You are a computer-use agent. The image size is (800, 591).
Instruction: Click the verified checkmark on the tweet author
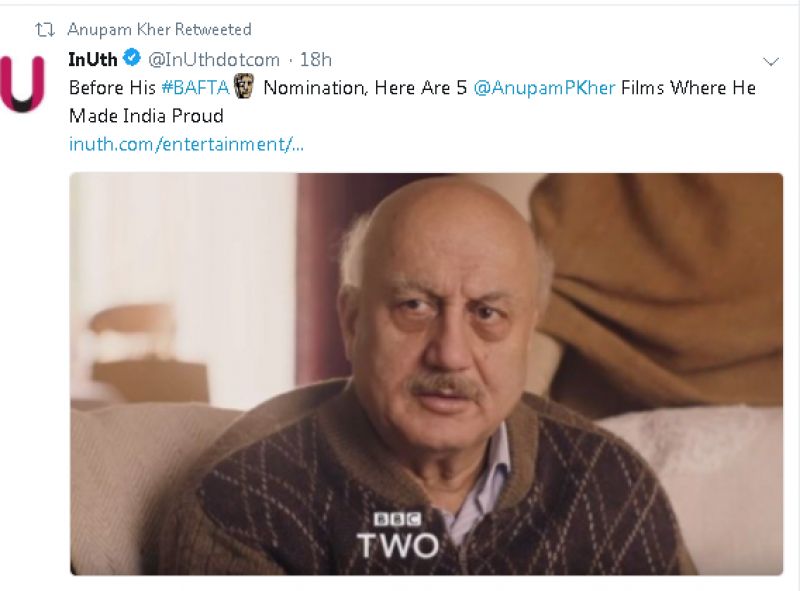130,59
